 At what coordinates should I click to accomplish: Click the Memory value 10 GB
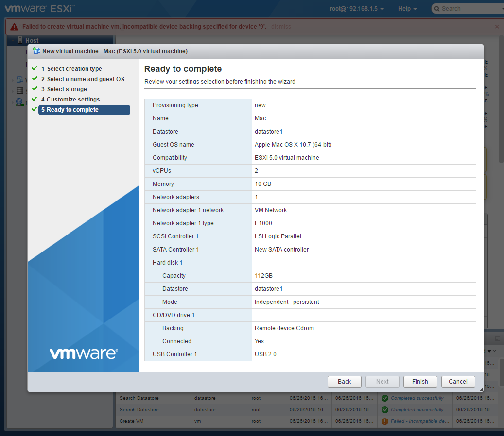tap(262, 184)
